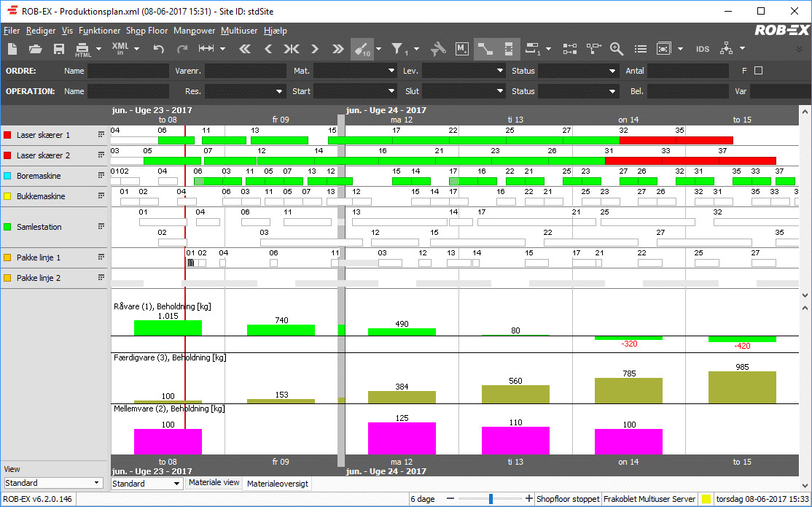Click the IDS toolbar button
Viewport: 812px width, 507px height.
[703, 49]
